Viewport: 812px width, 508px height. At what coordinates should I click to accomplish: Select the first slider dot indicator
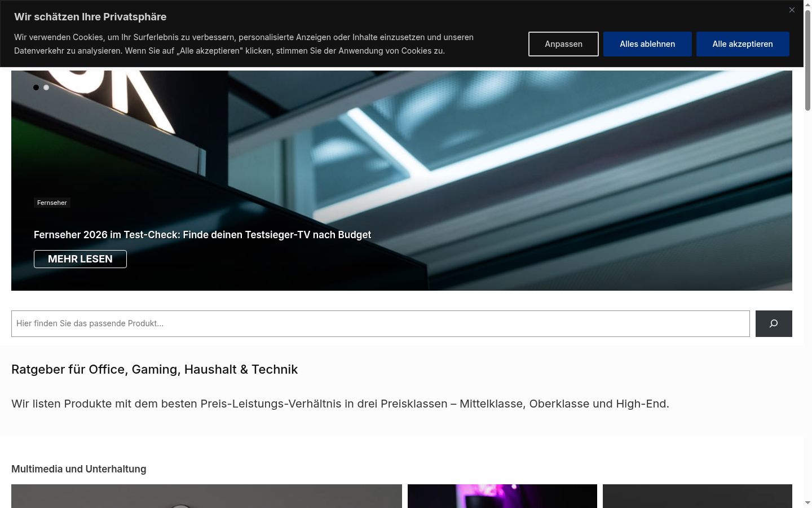click(36, 87)
